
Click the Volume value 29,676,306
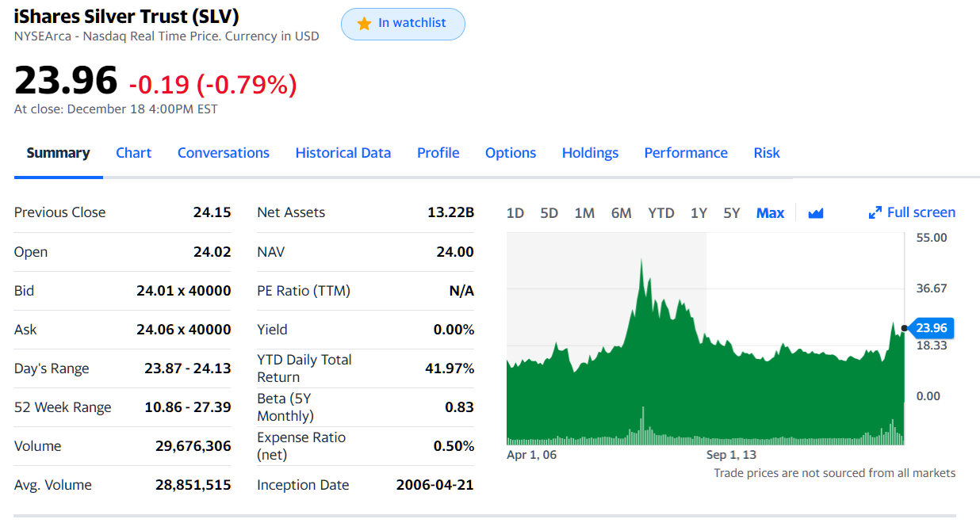[x=193, y=446]
